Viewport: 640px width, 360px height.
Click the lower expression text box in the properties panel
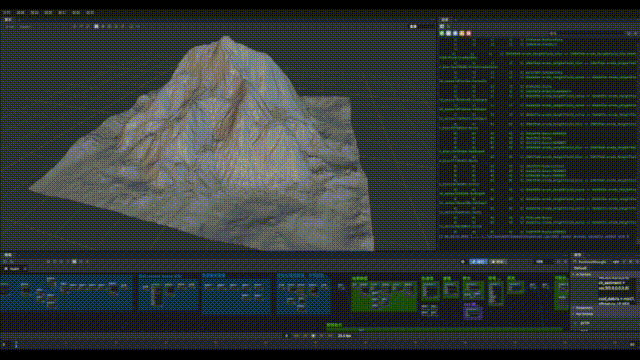[x=616, y=301]
